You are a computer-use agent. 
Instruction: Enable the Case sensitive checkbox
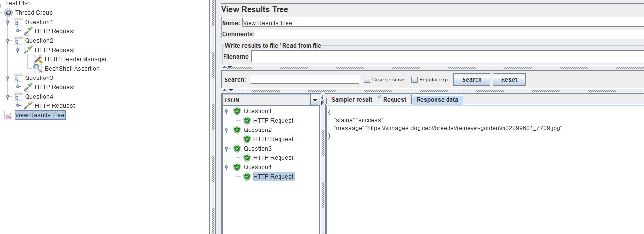367,80
